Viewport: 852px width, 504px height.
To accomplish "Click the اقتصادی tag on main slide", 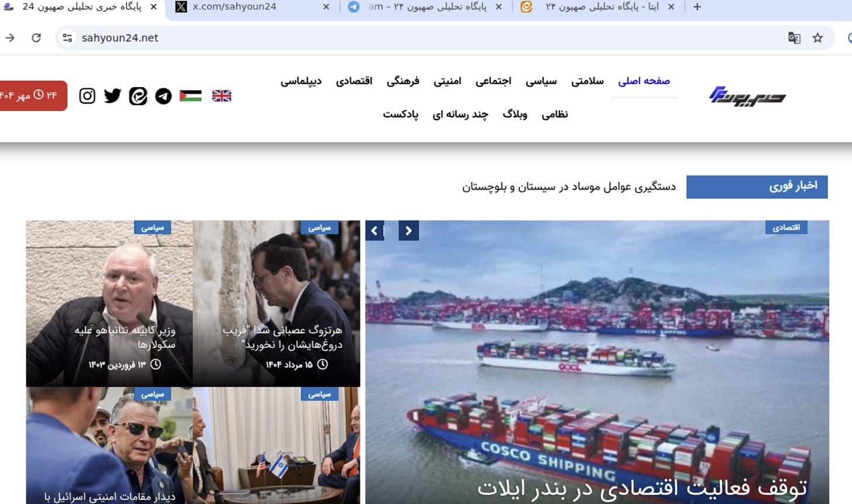I will tap(786, 227).
